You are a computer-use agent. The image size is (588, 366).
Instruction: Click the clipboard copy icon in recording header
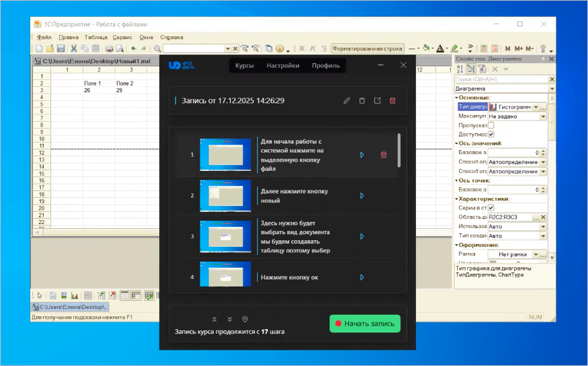pos(362,101)
